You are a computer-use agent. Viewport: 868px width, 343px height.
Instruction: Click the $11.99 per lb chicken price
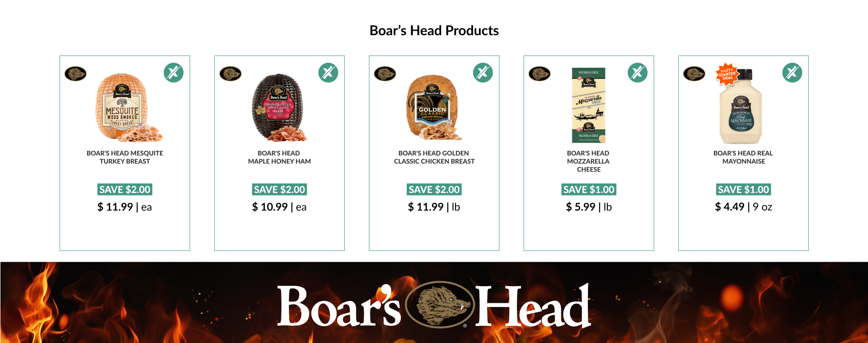tap(434, 207)
